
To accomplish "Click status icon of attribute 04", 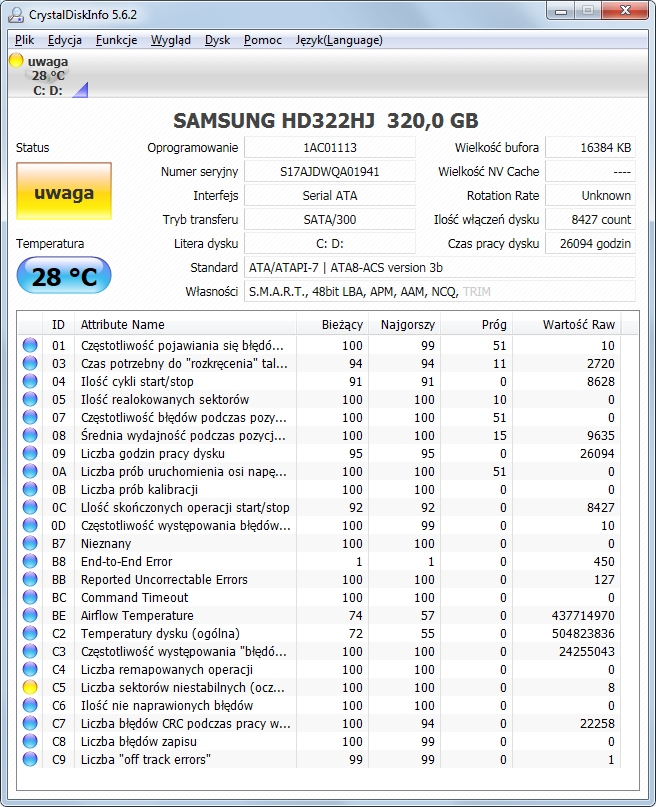I will pos(30,381).
